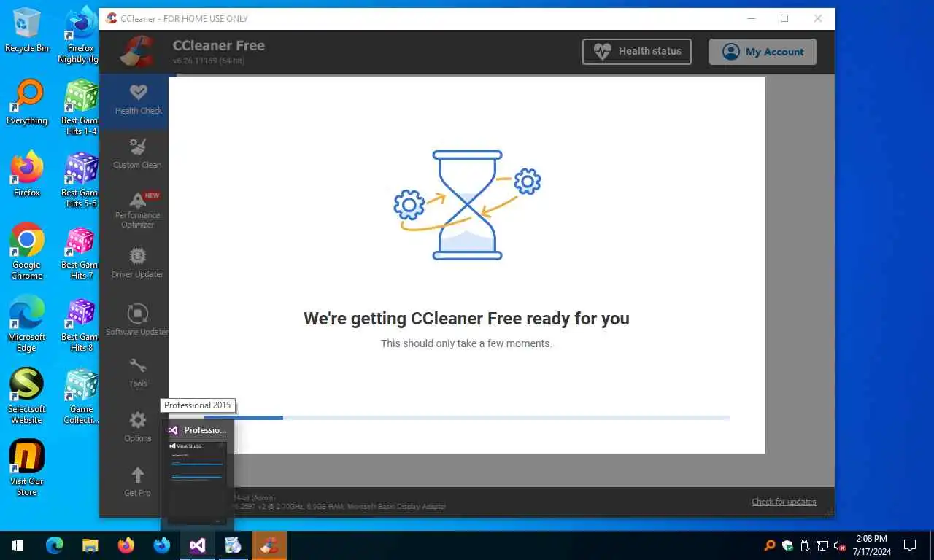This screenshot has height=560, width=934.
Task: Click the network tray icon
Action: tap(822, 545)
